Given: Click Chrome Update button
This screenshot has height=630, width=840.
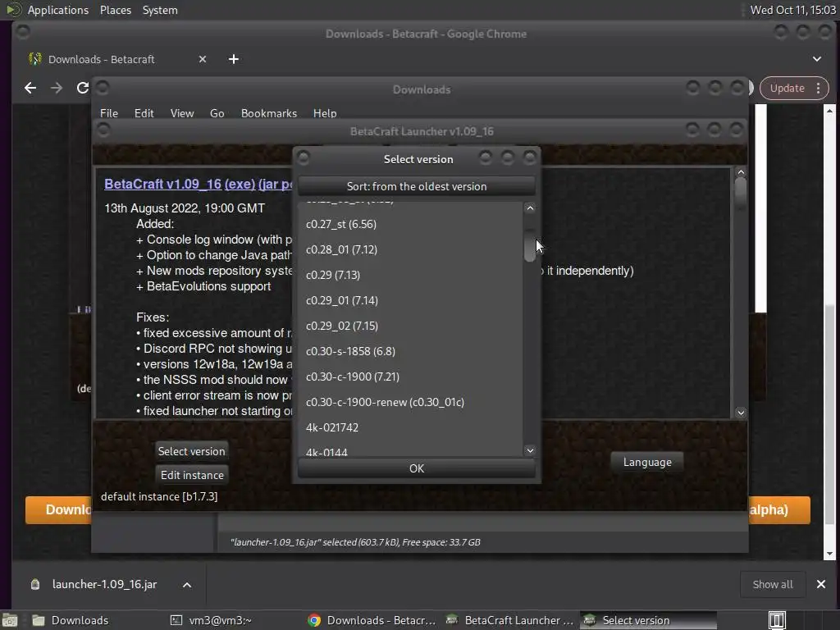Looking at the screenshot, I should point(787,89).
